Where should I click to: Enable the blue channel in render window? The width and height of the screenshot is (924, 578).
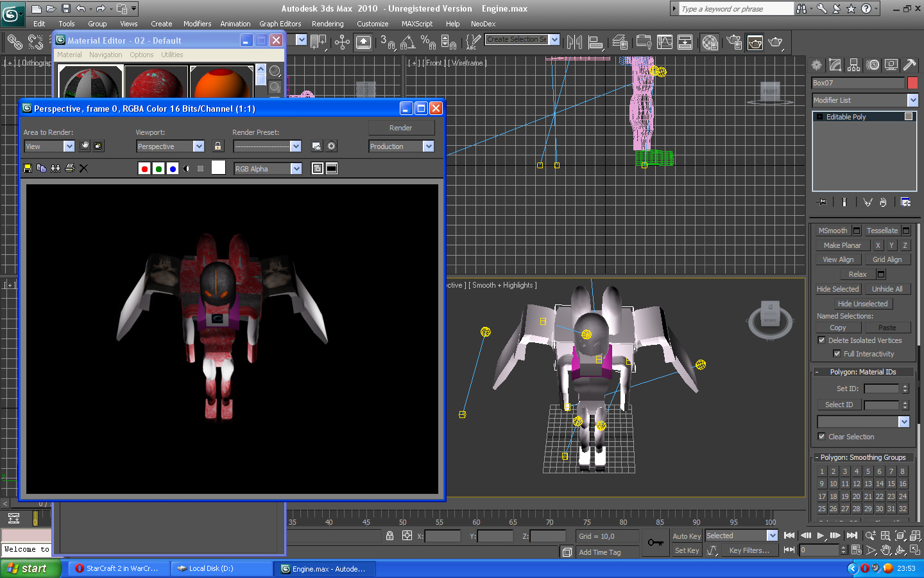173,168
